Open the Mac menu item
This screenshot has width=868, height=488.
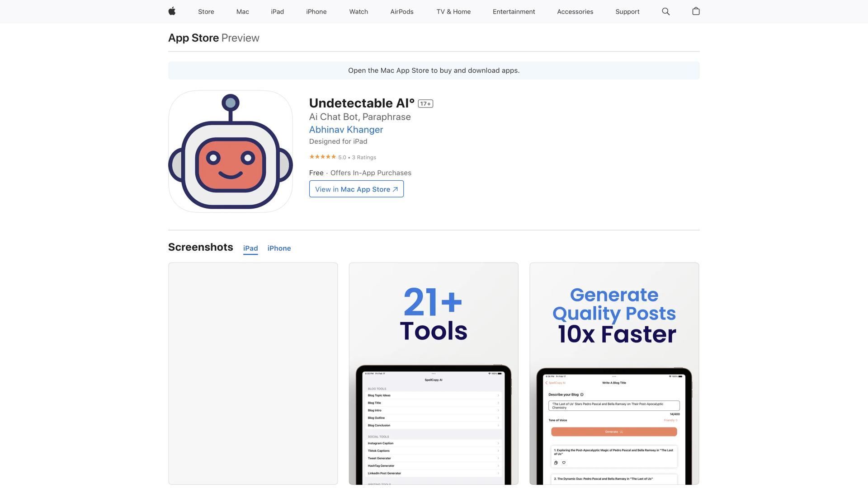pos(242,12)
